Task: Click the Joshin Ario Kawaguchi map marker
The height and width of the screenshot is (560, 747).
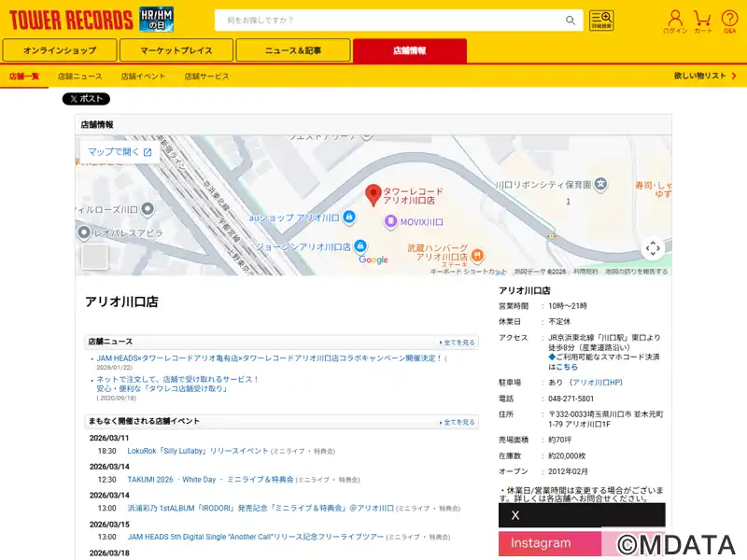Action: (360, 246)
